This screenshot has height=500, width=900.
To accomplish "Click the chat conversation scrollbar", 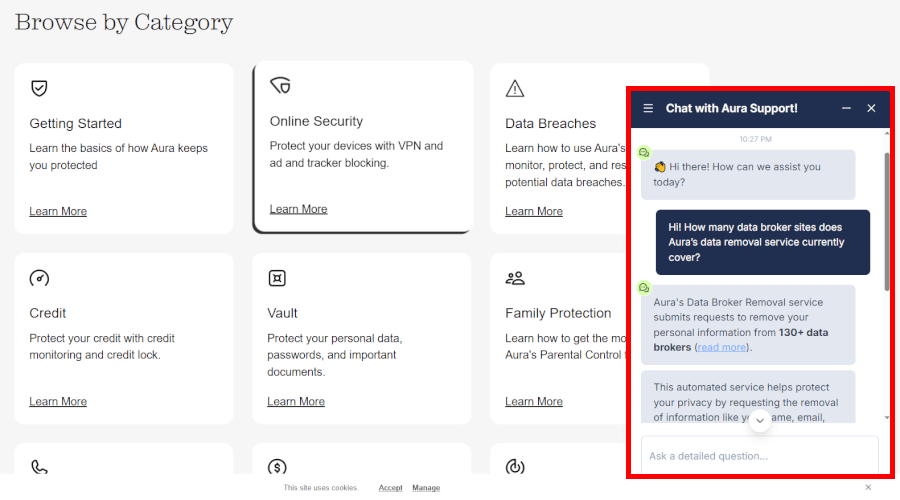I will click(886, 220).
